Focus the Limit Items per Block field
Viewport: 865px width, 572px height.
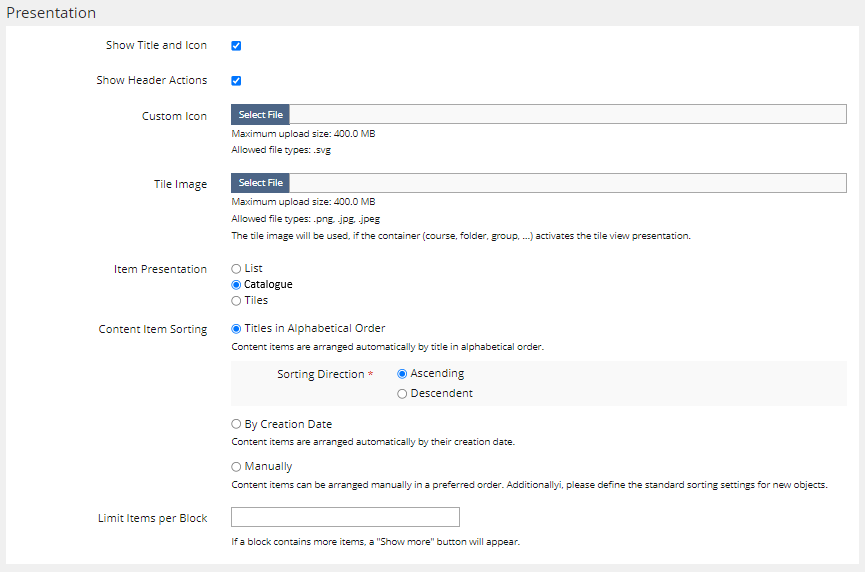point(345,517)
